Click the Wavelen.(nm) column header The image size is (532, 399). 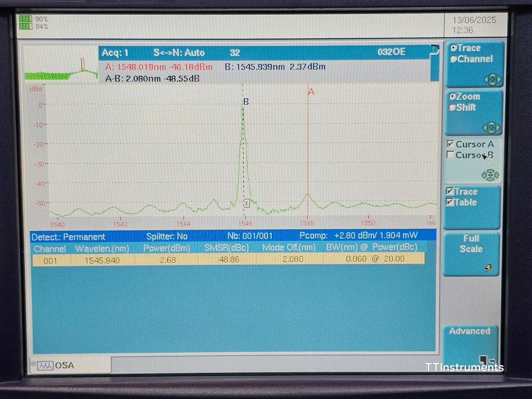102,249
